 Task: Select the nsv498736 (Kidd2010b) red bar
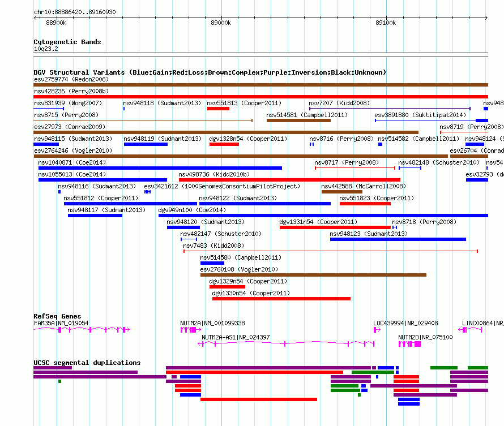click(289, 180)
